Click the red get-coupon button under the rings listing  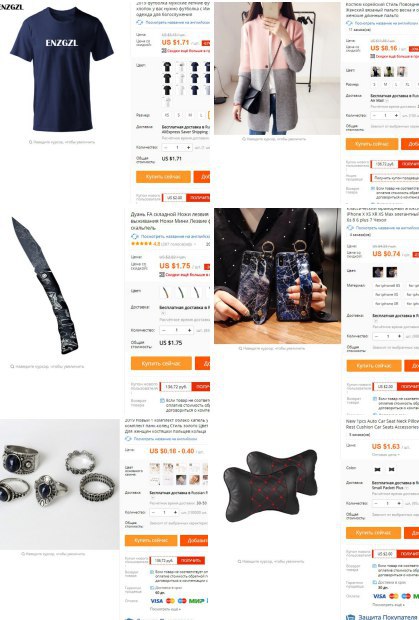pyautogui.click(x=191, y=560)
